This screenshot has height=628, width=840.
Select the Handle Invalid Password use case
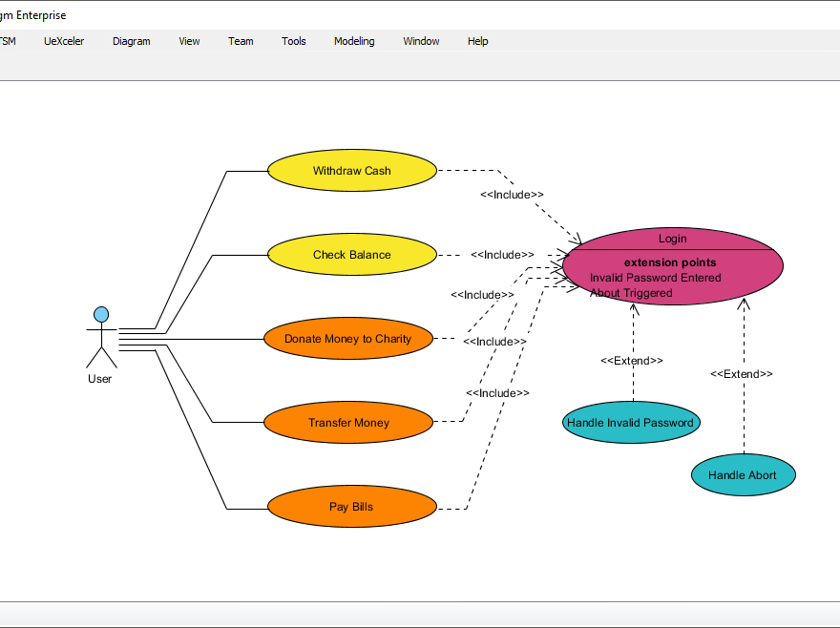point(631,422)
